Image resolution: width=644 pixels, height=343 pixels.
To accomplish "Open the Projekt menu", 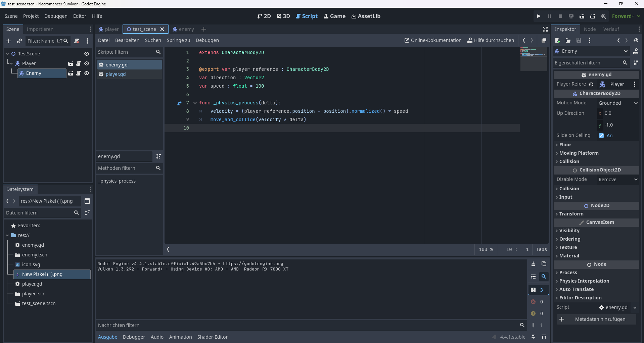I will tap(31, 16).
